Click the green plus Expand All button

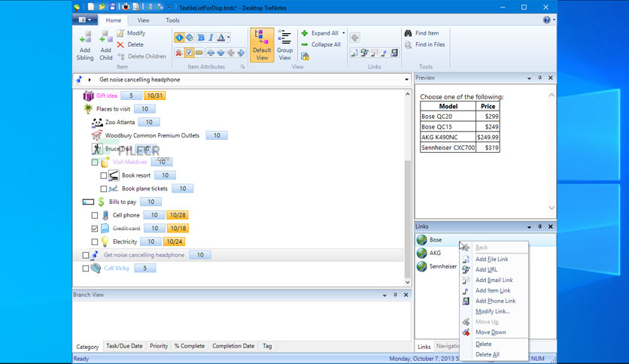coord(320,33)
